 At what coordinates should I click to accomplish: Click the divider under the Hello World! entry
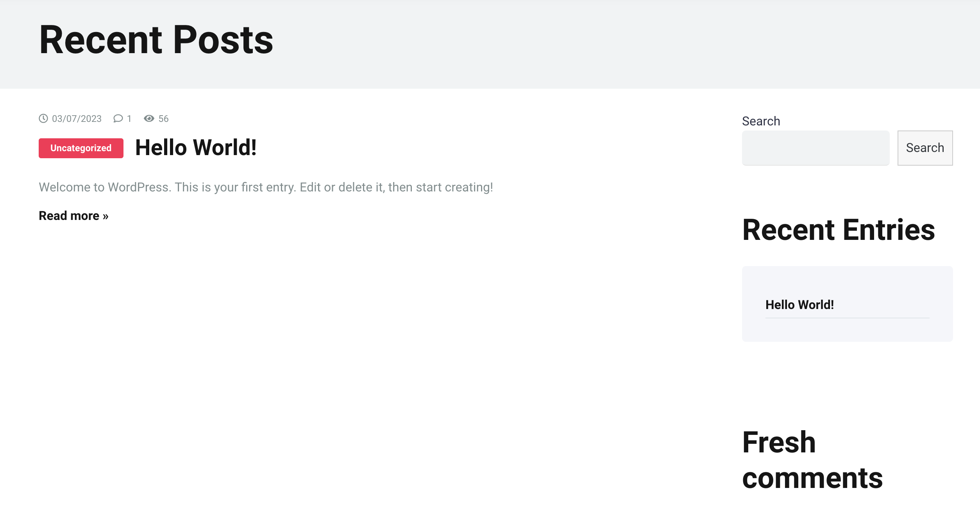pos(847,318)
